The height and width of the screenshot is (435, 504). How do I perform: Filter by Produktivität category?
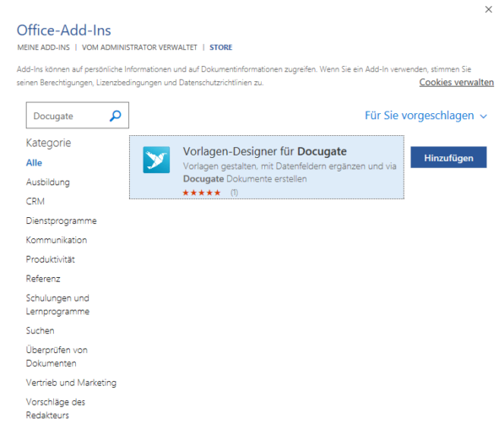click(x=51, y=259)
